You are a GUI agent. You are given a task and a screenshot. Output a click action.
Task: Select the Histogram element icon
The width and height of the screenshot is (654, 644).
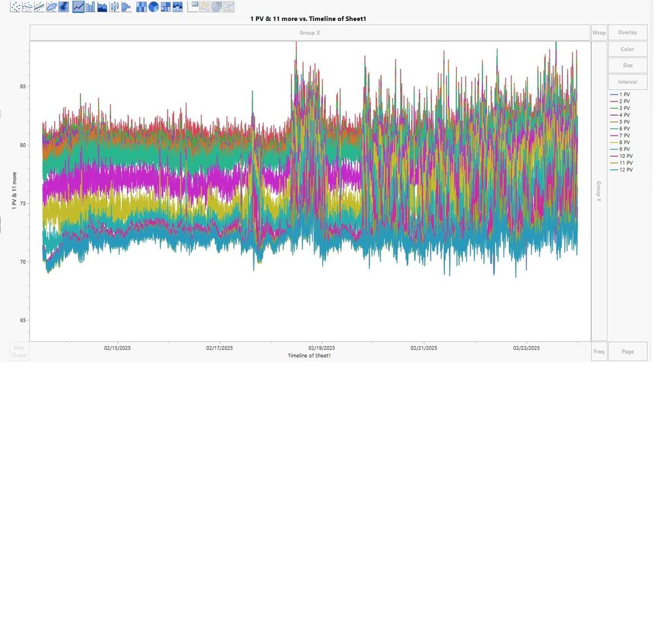(x=126, y=7)
